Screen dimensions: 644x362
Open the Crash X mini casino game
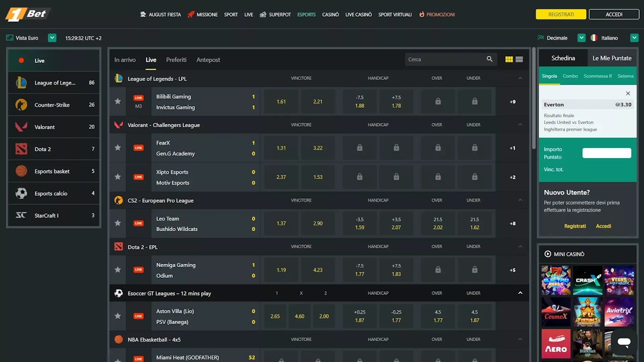point(588,280)
